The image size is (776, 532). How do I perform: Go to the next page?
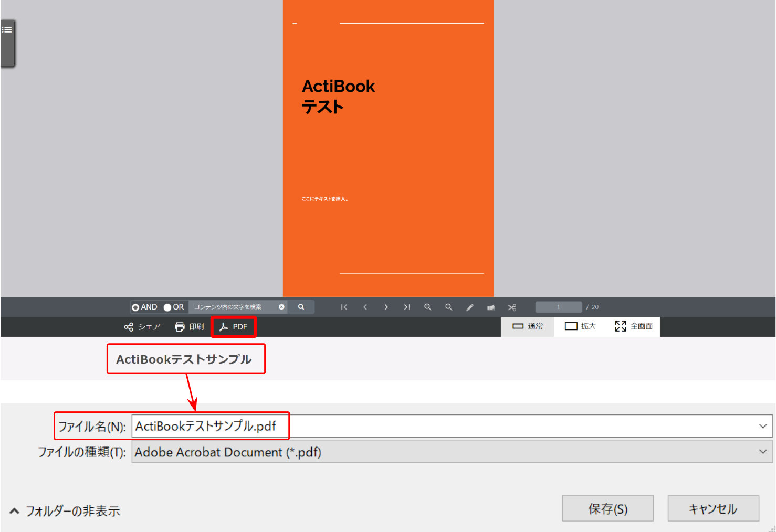coord(386,307)
